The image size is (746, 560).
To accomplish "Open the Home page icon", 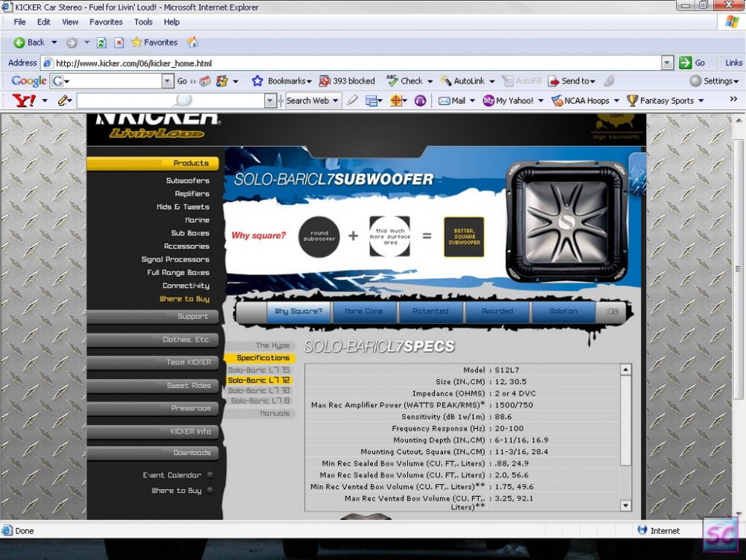I will (x=192, y=43).
